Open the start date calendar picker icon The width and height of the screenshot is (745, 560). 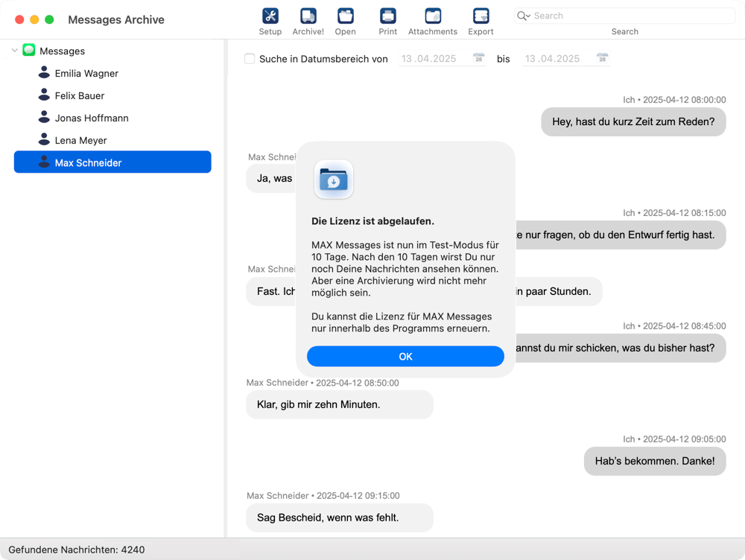479,58
